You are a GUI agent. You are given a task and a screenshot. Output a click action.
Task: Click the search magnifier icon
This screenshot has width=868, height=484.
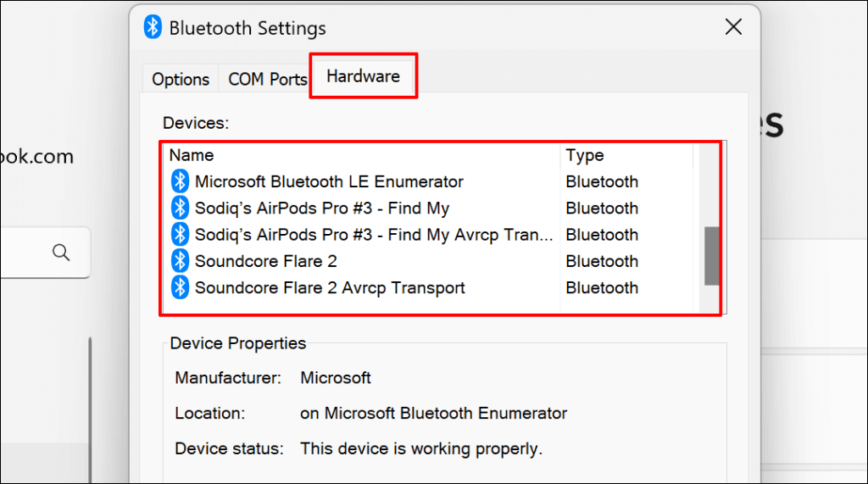(x=60, y=252)
